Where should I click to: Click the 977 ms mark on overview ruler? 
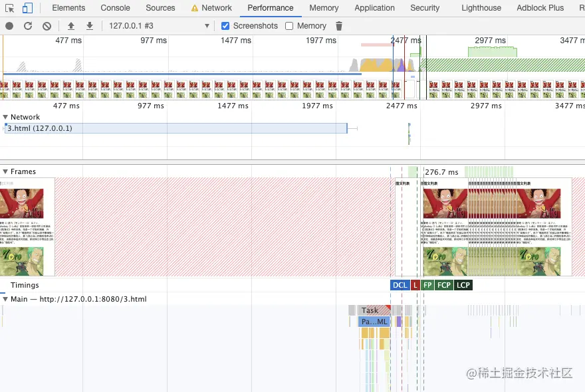[154, 41]
